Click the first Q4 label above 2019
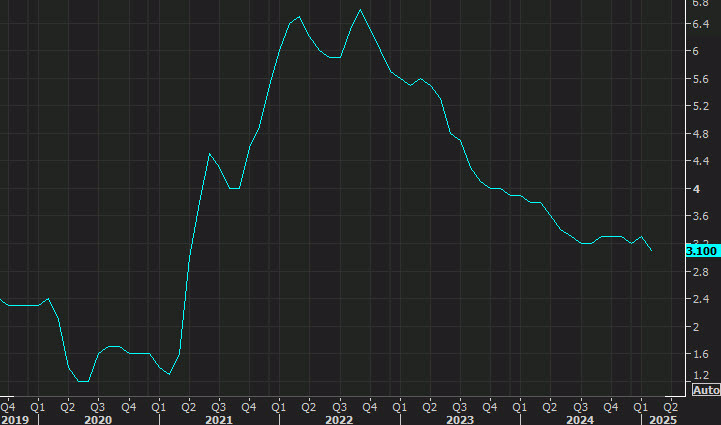Image resolution: width=721 pixels, height=425 pixels. tap(7, 406)
